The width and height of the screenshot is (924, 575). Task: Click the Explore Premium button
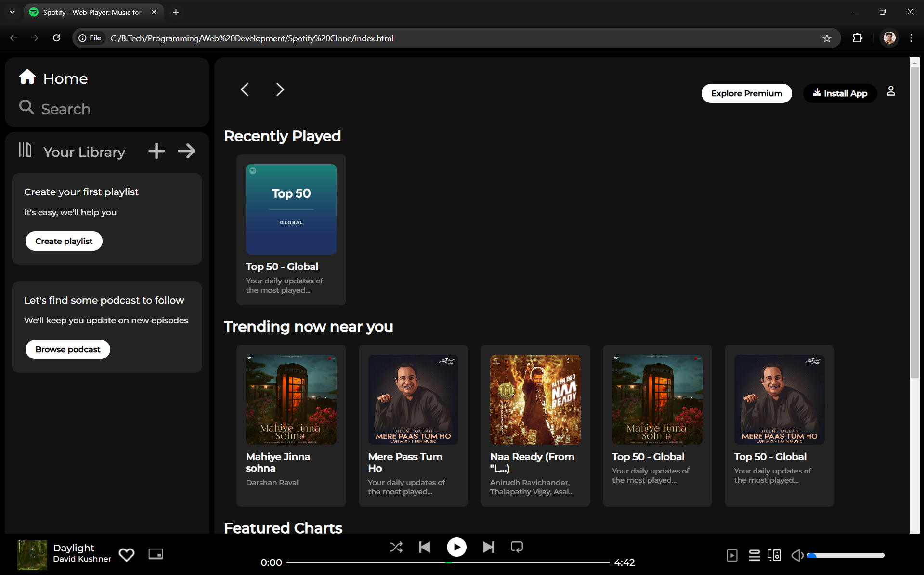click(x=746, y=93)
